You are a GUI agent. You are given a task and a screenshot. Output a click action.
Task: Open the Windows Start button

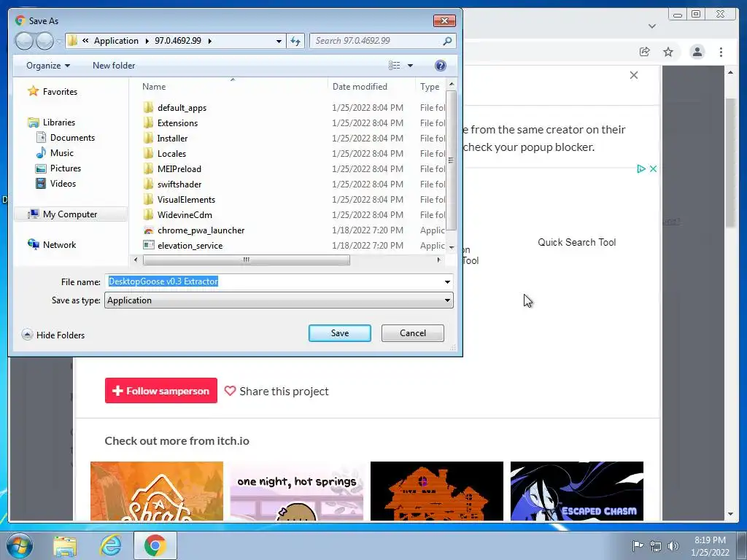(19, 545)
